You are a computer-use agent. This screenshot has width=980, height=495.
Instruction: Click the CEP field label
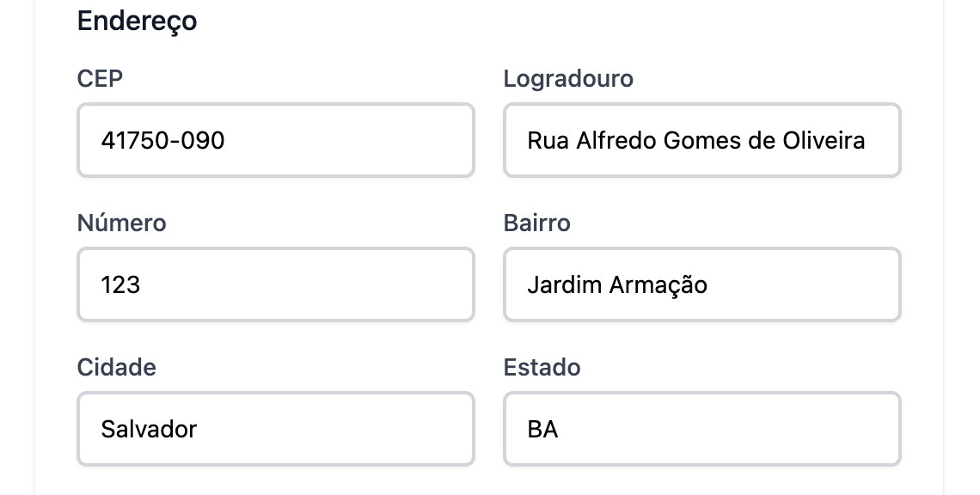point(100,78)
